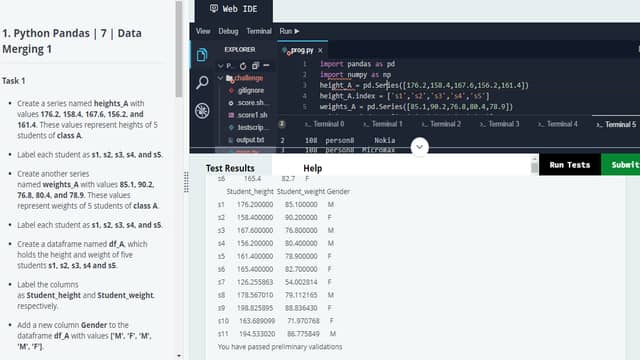Open the Explorer files icon in activity bar
This screenshot has height=360, width=640.
tap(202, 55)
